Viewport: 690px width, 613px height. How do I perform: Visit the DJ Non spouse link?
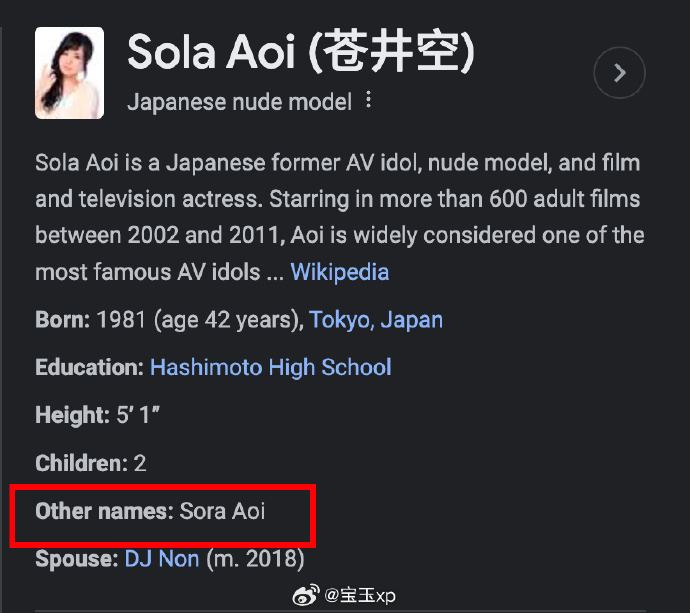[162, 559]
